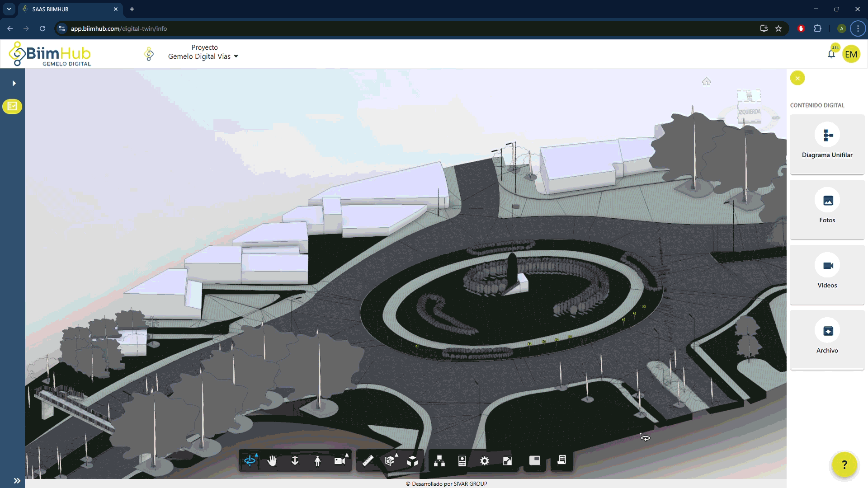Open the Archivo content card
Viewport: 868px width, 488px height.
tap(827, 339)
